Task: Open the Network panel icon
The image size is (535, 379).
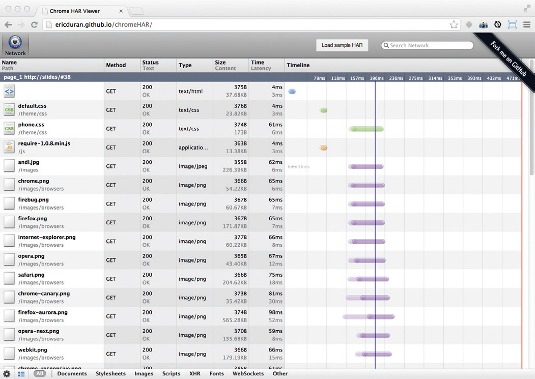Action: pyautogui.click(x=15, y=45)
